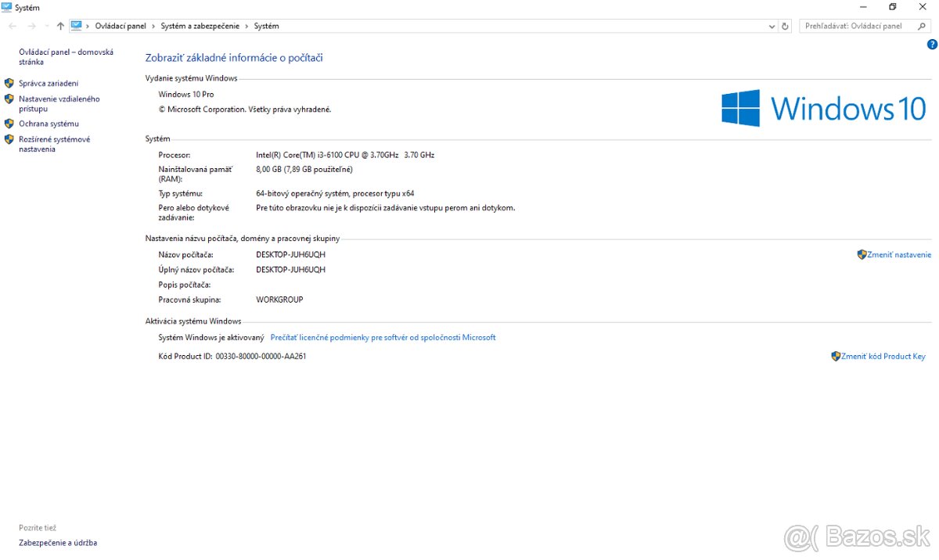This screenshot has width=939, height=560.
Task: Click the shield icon beside Správca zariadení
Action: click(x=9, y=83)
